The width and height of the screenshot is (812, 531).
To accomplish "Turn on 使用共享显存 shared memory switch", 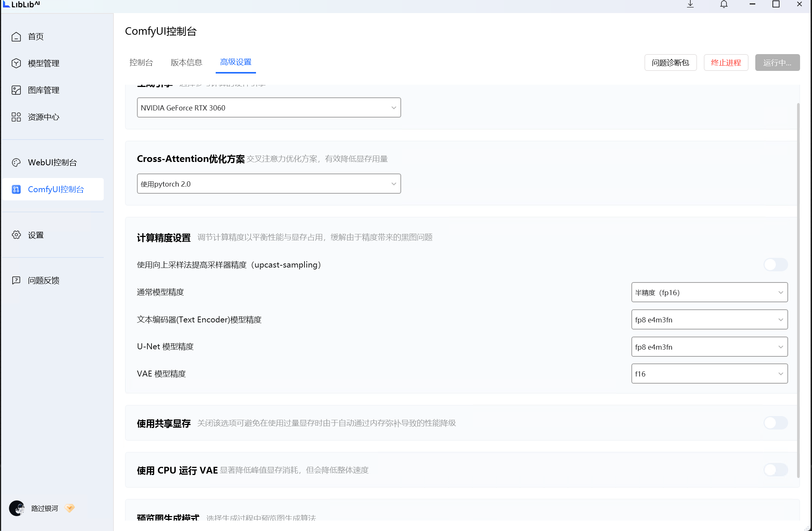I will pos(775,423).
